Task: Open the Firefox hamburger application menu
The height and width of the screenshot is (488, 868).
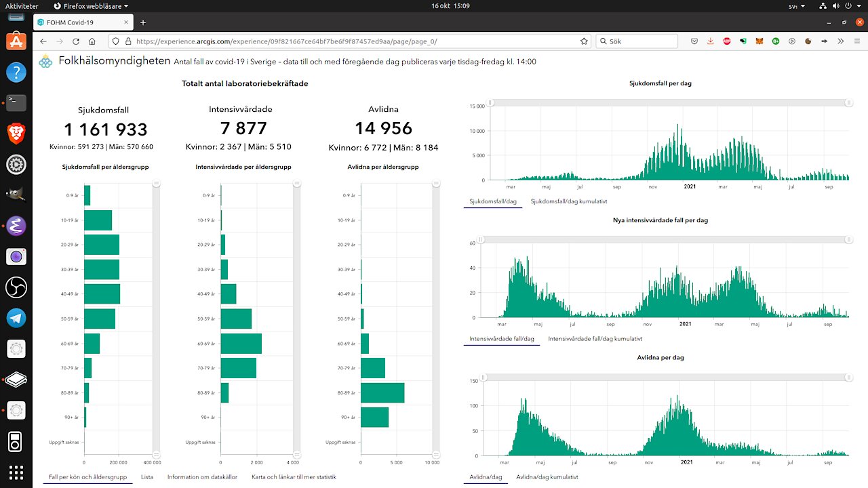Action: 857,41
